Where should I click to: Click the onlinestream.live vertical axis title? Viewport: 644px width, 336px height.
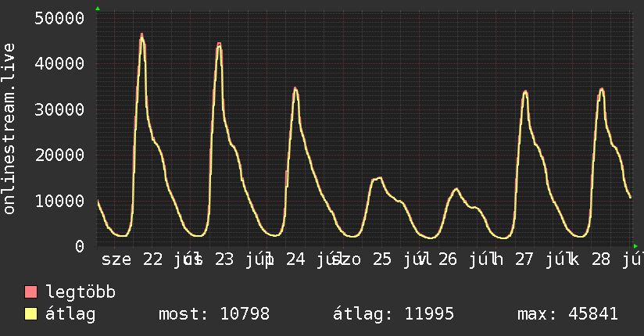9,129
